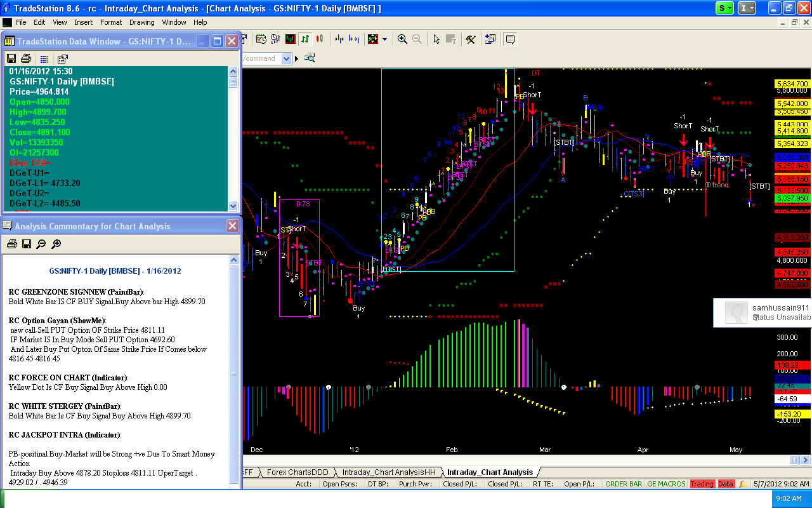Select the OHLC bar chart type
Viewport: 812px width, 508px height.
(305, 39)
